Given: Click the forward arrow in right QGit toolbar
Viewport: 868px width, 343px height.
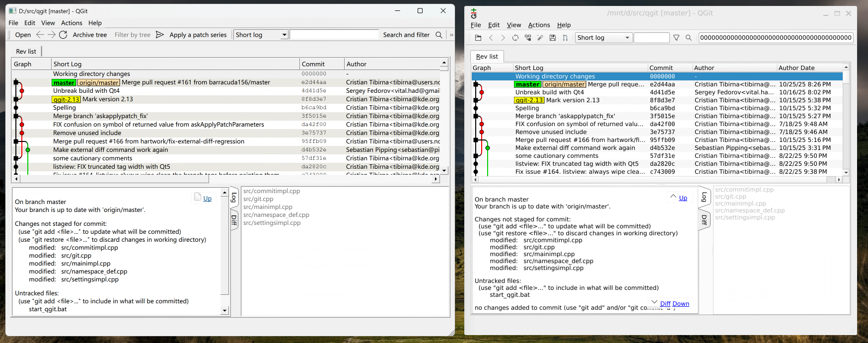Looking at the screenshot, I should [x=503, y=38].
